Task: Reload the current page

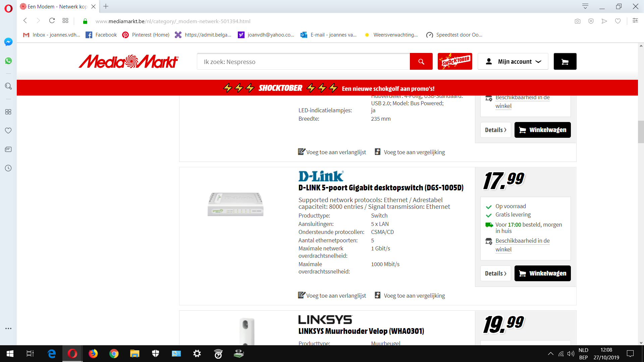Action: (x=52, y=21)
